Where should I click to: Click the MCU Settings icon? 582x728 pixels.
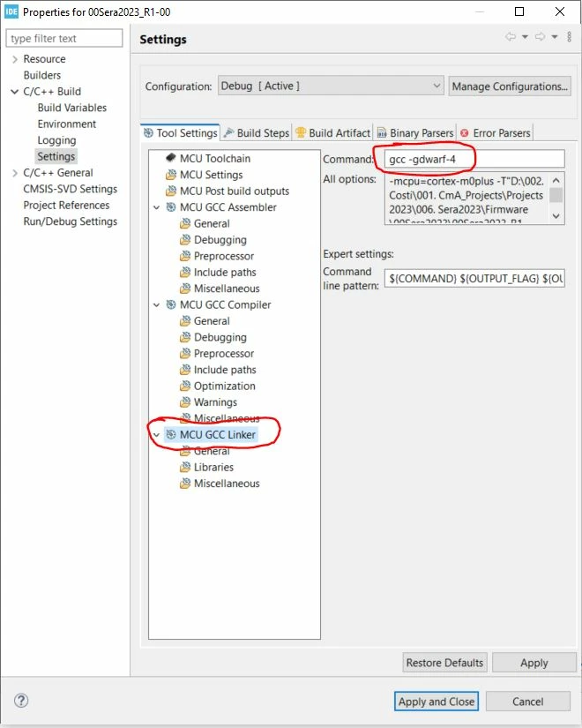point(171,175)
